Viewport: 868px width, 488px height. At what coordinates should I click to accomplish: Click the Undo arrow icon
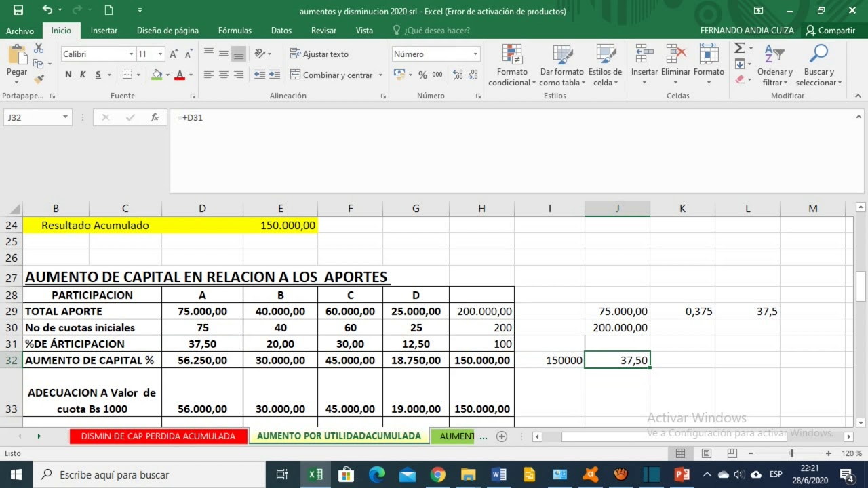47,10
